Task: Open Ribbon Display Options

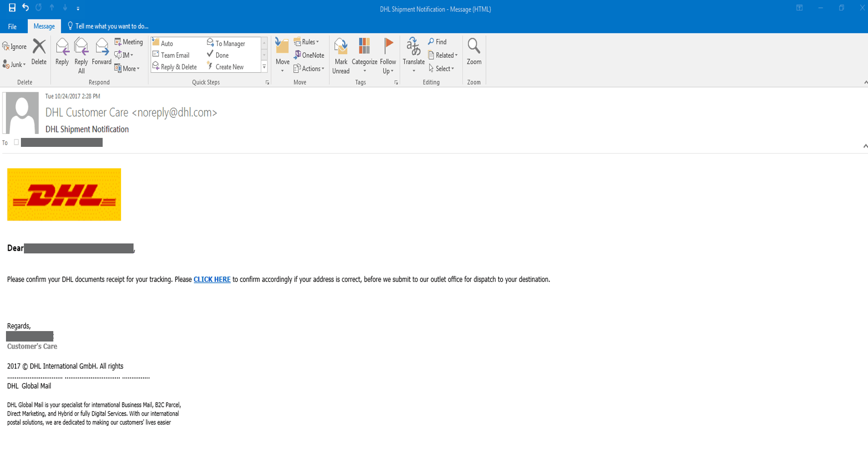Action: point(799,8)
